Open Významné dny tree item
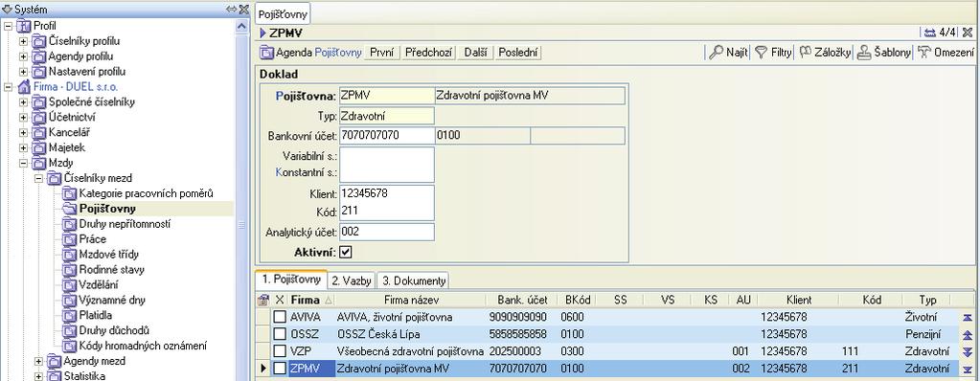The image size is (980, 381). coord(112,301)
